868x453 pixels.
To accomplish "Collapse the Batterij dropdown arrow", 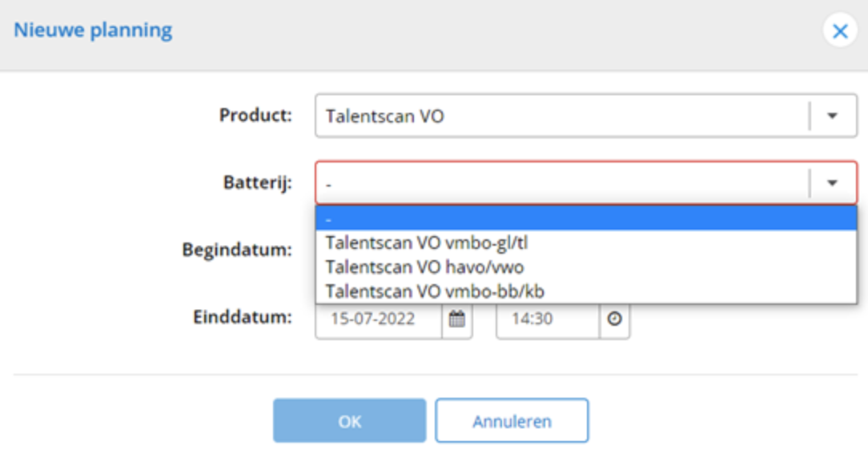I will pos(832,183).
